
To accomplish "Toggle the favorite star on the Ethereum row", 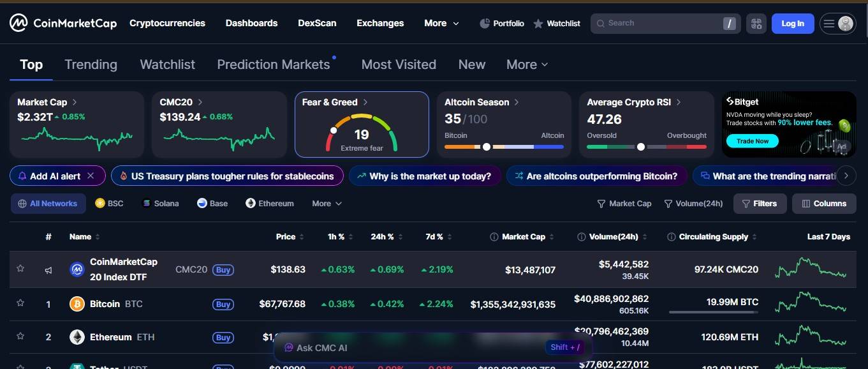I will point(20,337).
